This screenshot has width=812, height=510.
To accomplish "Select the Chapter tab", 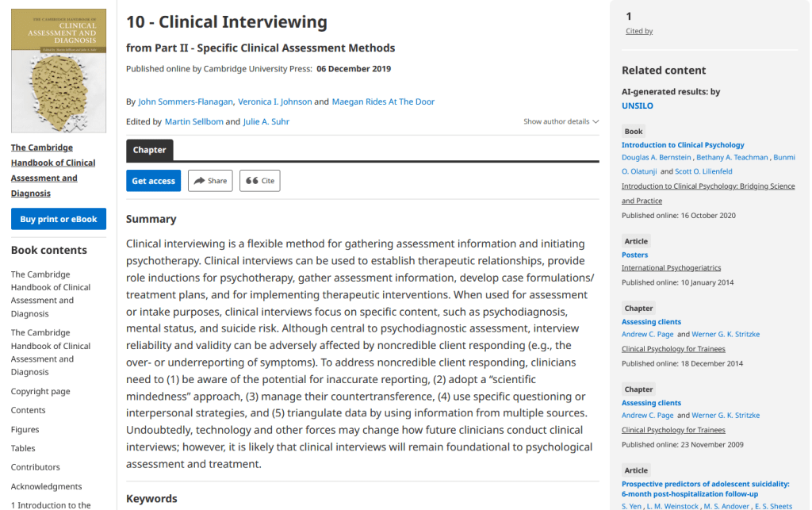I will 149,150.
